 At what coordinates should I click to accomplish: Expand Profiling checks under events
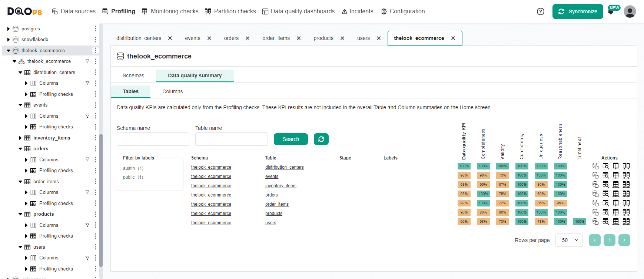click(26, 127)
